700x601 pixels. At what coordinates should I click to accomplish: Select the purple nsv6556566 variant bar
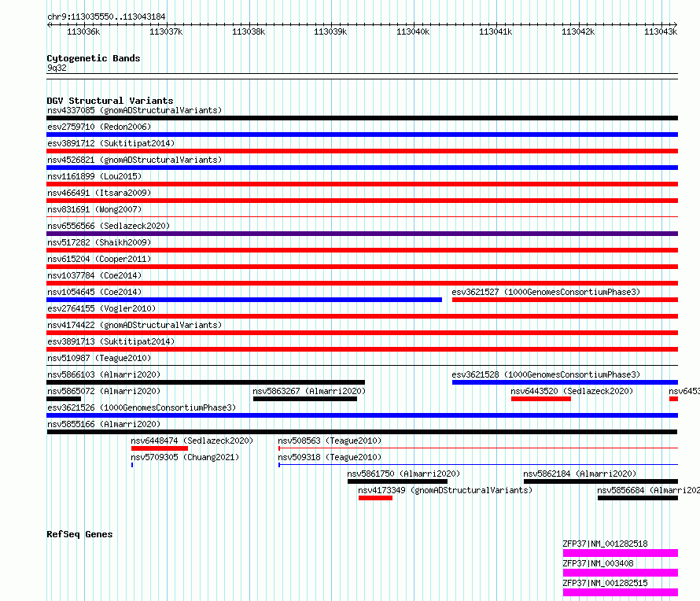click(362, 234)
